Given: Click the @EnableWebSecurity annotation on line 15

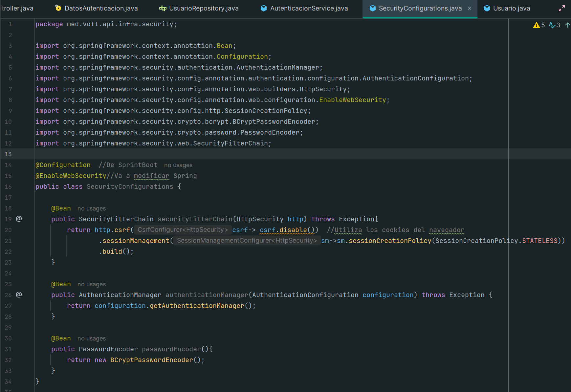Looking at the screenshot, I should [x=71, y=176].
